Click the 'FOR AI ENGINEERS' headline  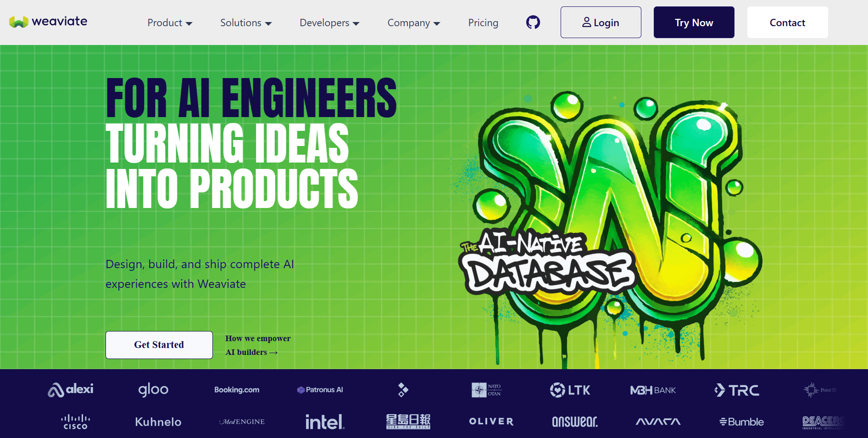(x=251, y=98)
